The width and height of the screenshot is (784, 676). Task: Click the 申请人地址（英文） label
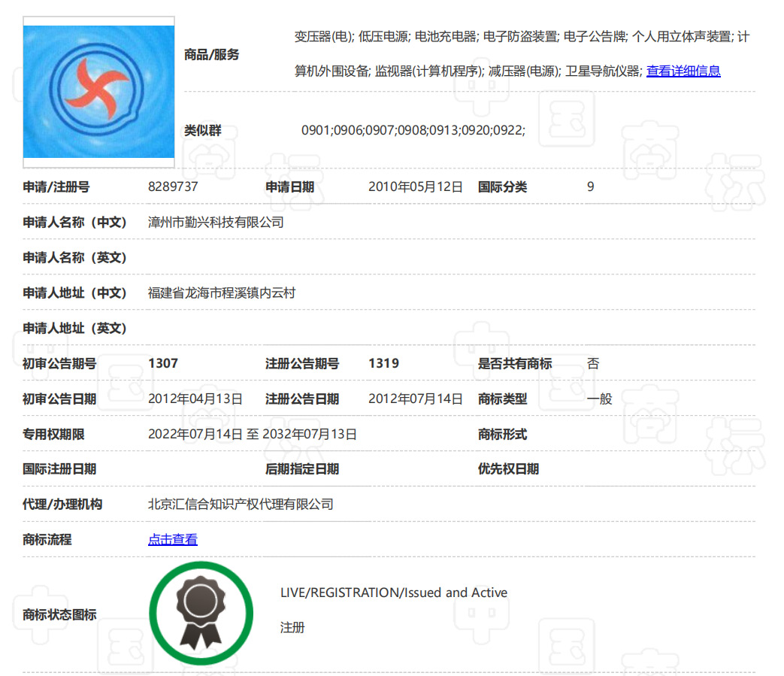74,328
